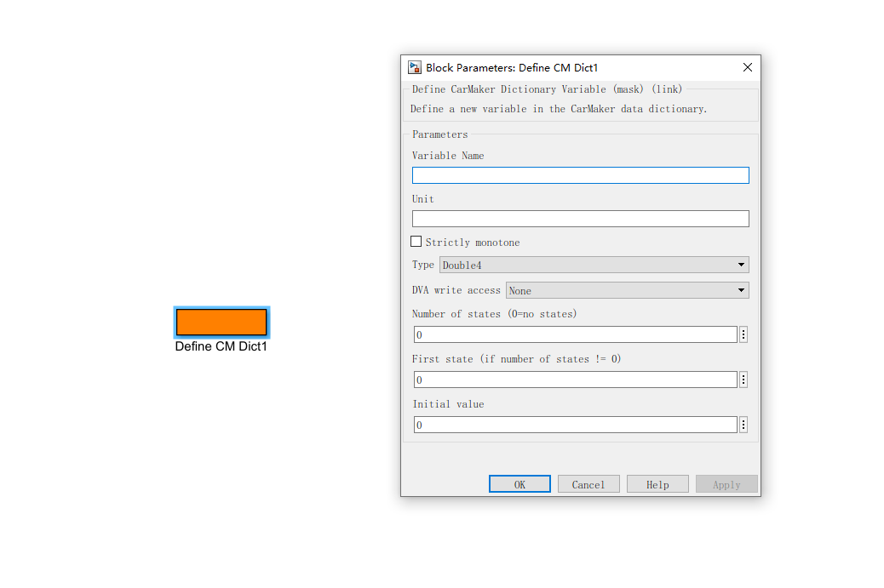Open options menu beside Number of states
Screen dimensions: 884x588
point(743,334)
